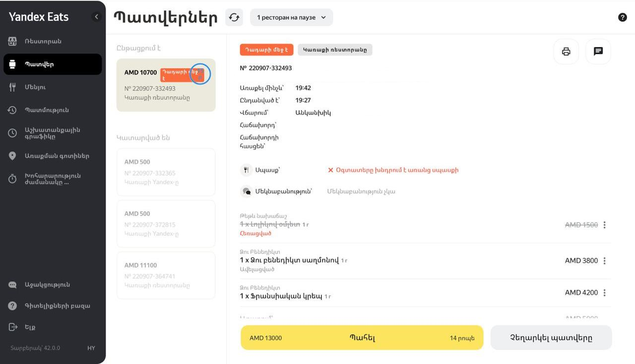Screen dimensions: 635x364
Task: Click the Աջակցություն support icon
Action: click(x=13, y=285)
